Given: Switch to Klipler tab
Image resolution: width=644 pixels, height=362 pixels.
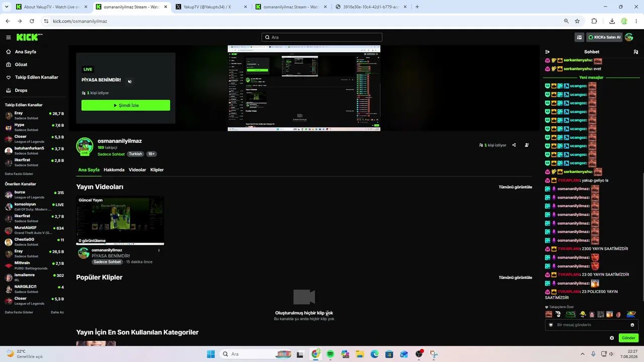Looking at the screenshot, I should [157, 170].
